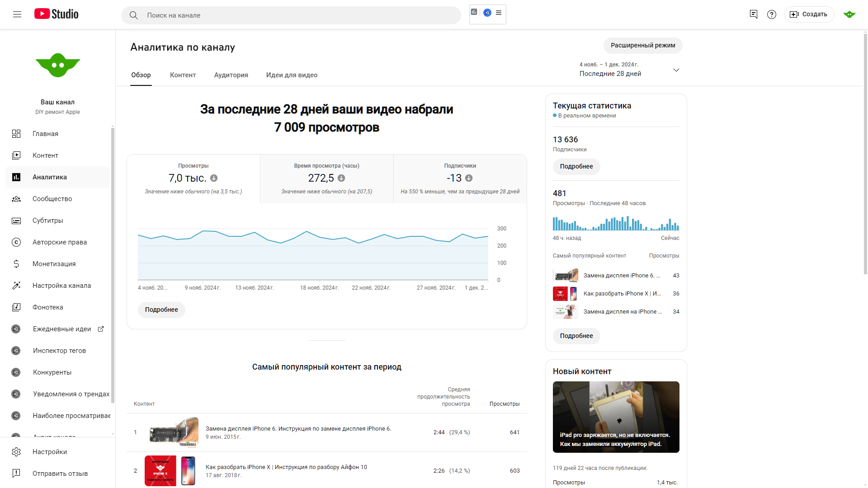Image resolution: width=868 pixels, height=488 pixels.
Task: Focus the Поиск на канале search field
Action: click(291, 15)
